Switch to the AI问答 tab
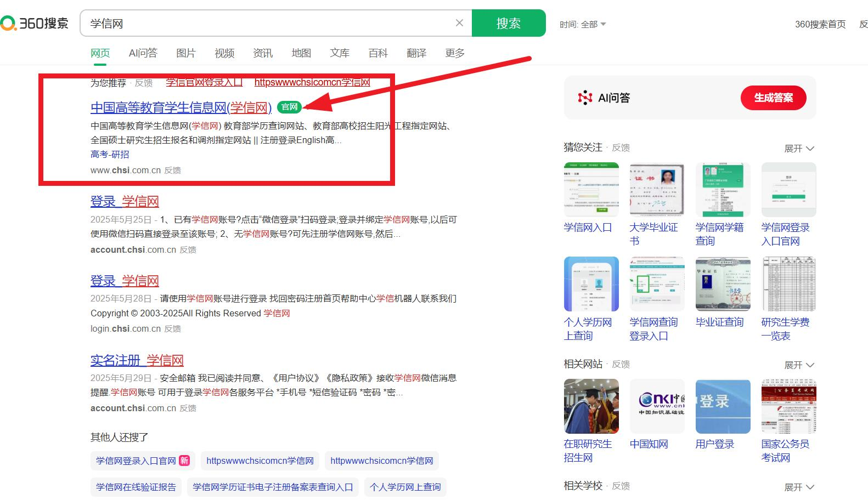This screenshot has width=868, height=500. [x=143, y=53]
